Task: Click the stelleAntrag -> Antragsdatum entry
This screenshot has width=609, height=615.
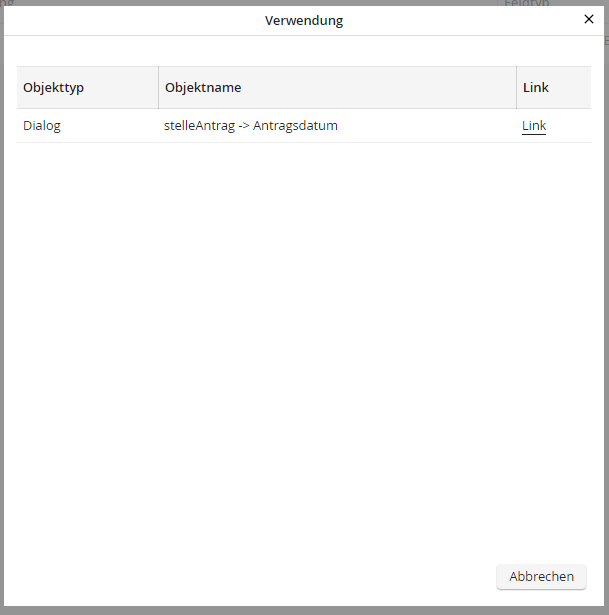Action: [x=251, y=126]
